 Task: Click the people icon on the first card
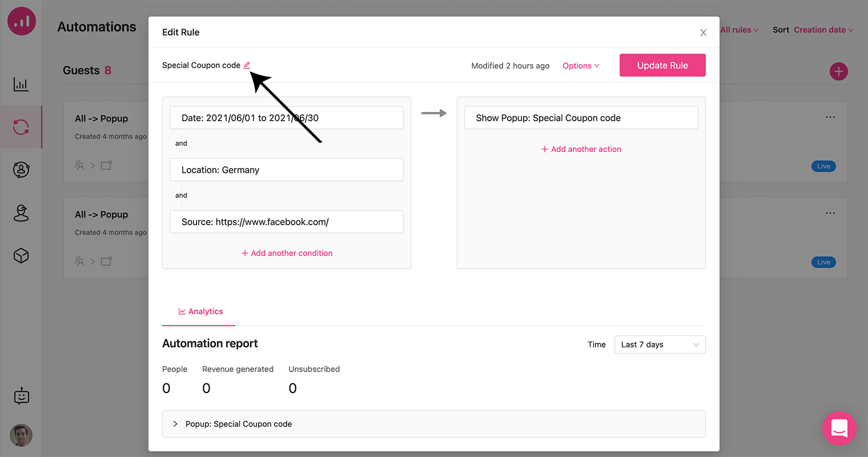(x=79, y=165)
